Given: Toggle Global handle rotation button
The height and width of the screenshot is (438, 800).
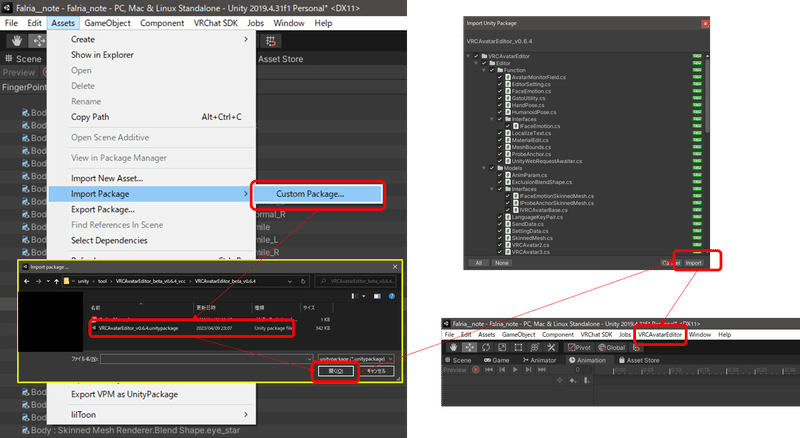Looking at the screenshot, I should [x=612, y=348].
